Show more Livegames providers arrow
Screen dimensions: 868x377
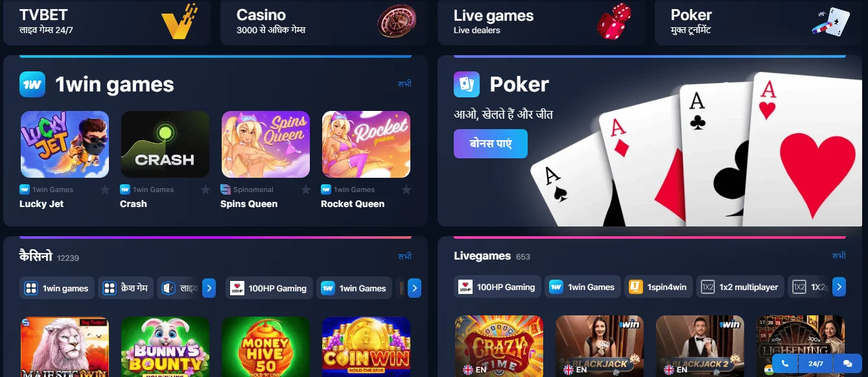tap(839, 287)
